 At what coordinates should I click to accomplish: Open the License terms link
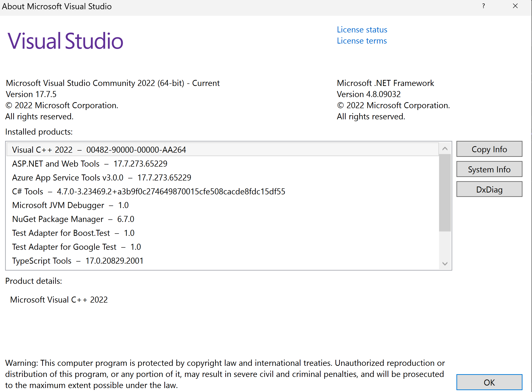pyautogui.click(x=362, y=41)
